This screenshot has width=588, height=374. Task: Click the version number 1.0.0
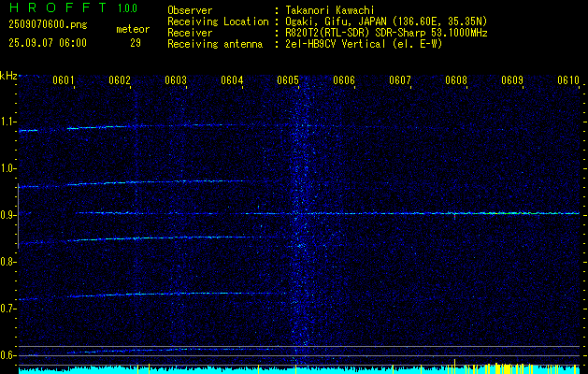point(127,8)
